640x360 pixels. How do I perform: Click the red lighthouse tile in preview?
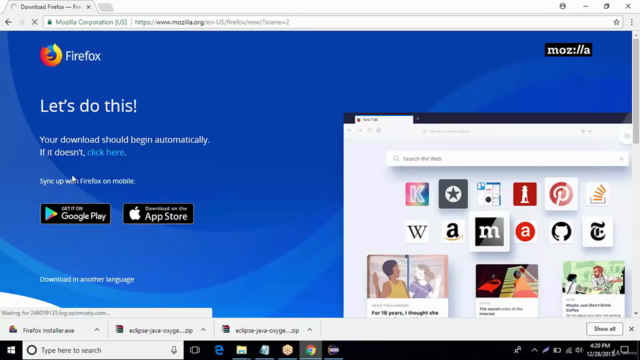point(525,194)
